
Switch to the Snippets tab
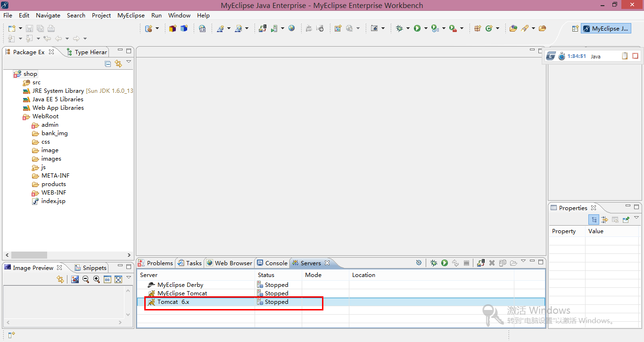pos(91,268)
